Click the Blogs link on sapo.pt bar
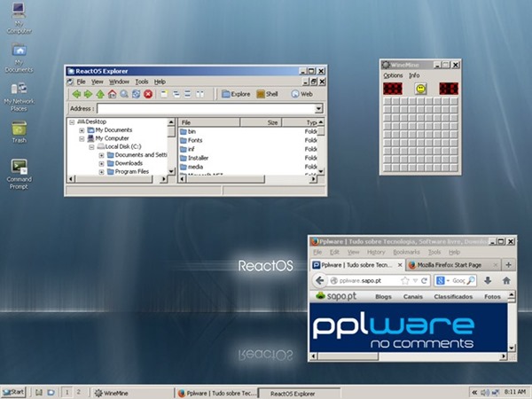Viewport: 532px width, 399px height. (383, 296)
